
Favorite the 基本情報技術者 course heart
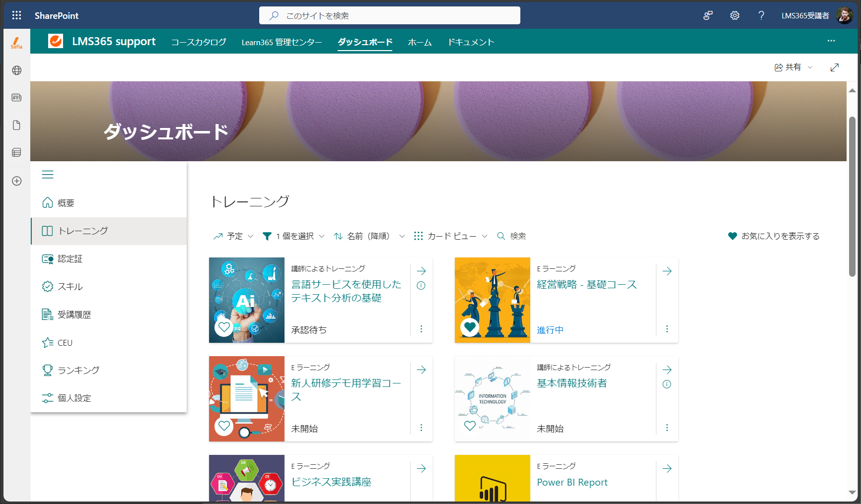pos(470,426)
